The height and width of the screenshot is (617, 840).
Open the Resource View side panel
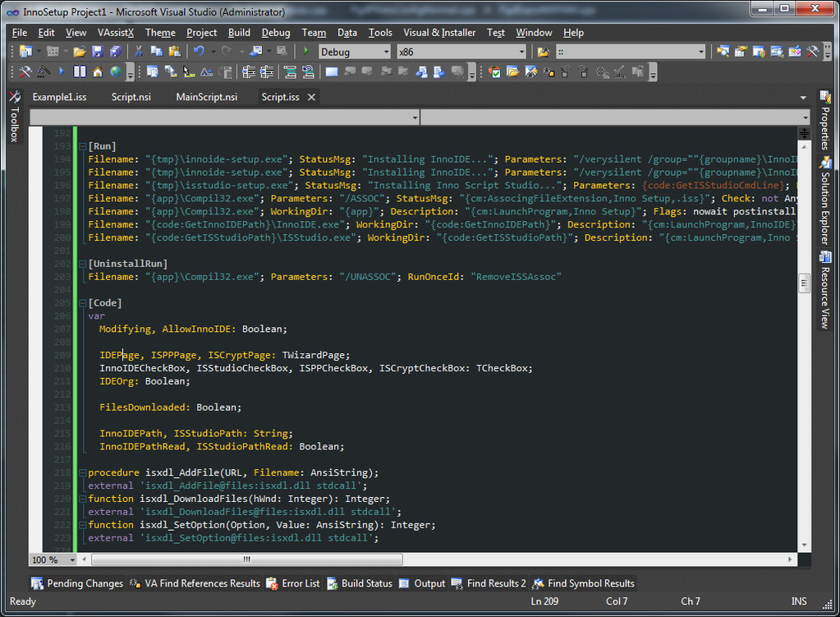tap(825, 289)
